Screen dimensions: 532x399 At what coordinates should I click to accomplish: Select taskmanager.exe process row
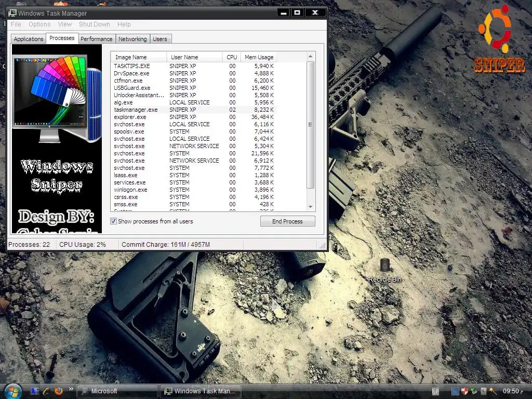[x=194, y=110]
